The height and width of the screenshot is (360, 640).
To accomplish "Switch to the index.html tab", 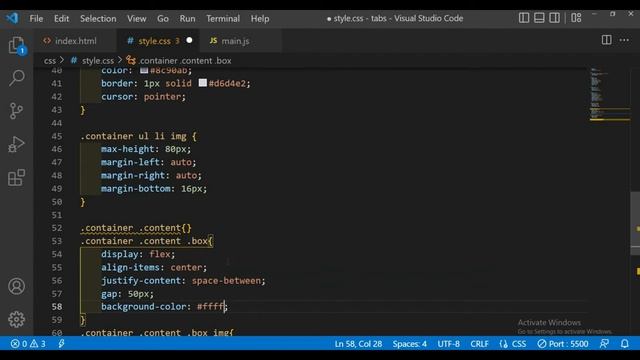I will click(x=76, y=41).
